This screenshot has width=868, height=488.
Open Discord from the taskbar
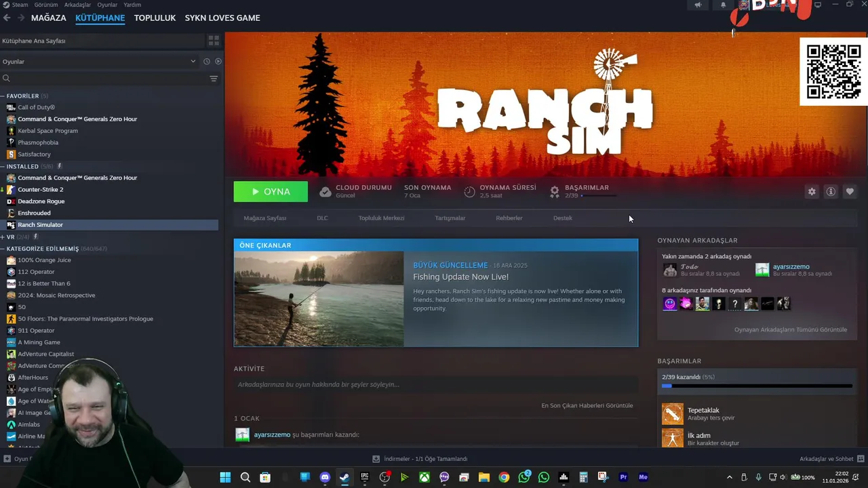click(325, 477)
